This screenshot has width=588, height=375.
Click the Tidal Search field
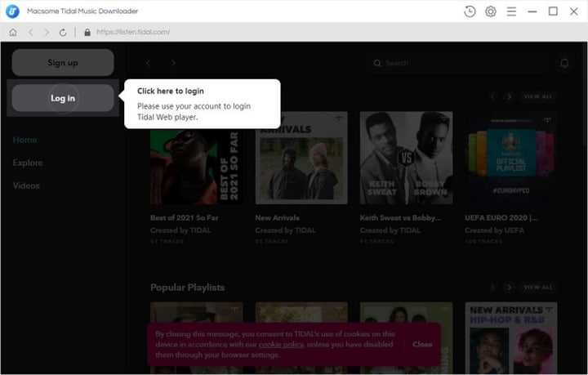[457, 63]
